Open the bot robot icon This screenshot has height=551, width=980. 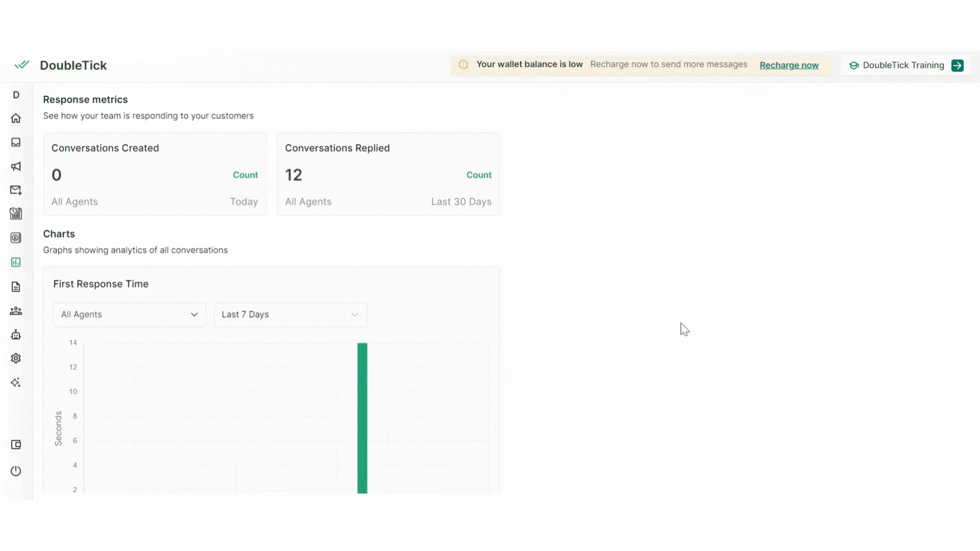(16, 335)
